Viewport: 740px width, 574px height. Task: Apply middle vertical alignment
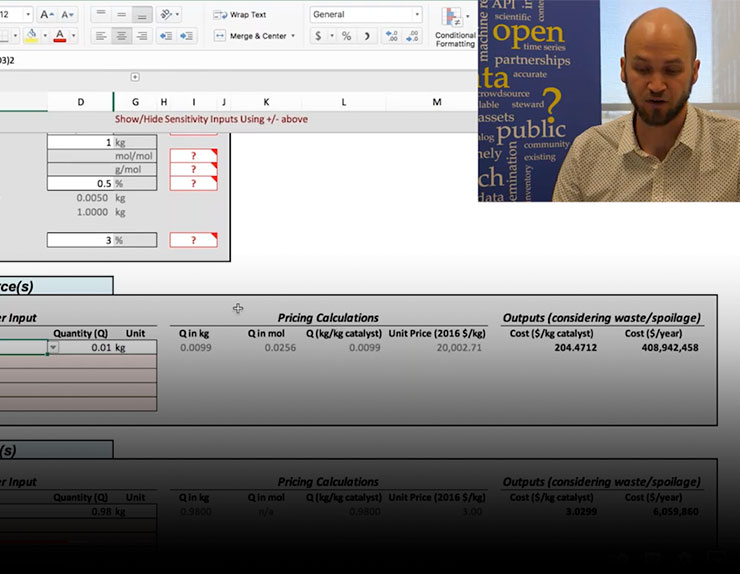[x=121, y=15]
